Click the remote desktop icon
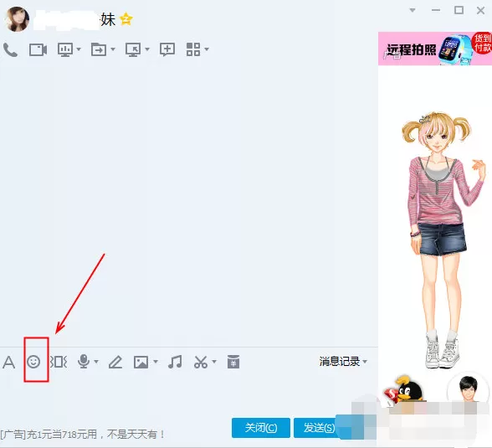This screenshot has height=448, width=492. (x=133, y=49)
